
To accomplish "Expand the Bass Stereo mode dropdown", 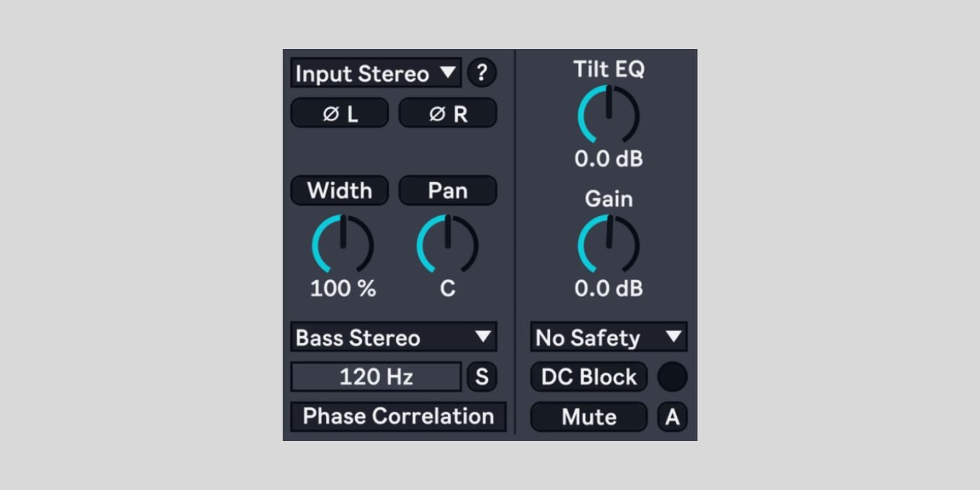I will click(393, 337).
